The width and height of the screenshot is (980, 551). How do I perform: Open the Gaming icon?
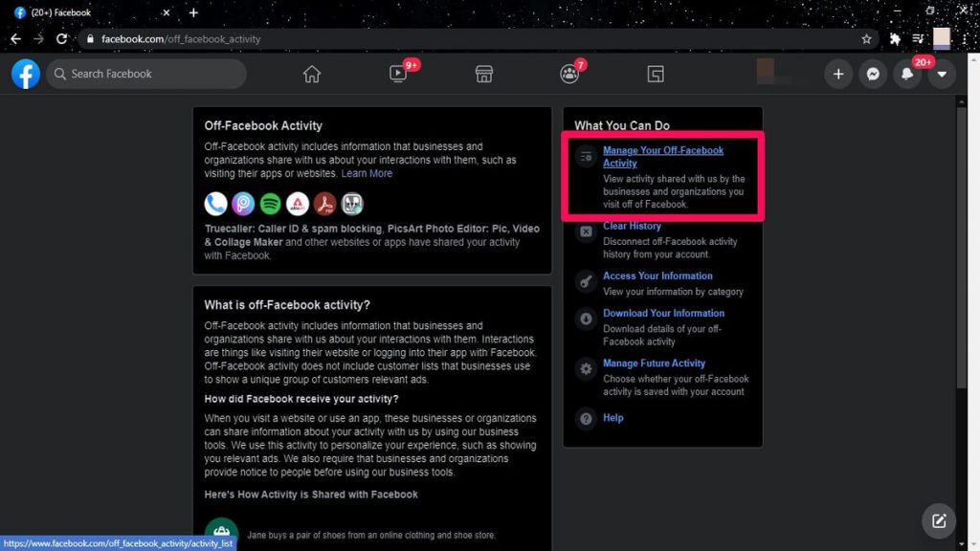(655, 74)
